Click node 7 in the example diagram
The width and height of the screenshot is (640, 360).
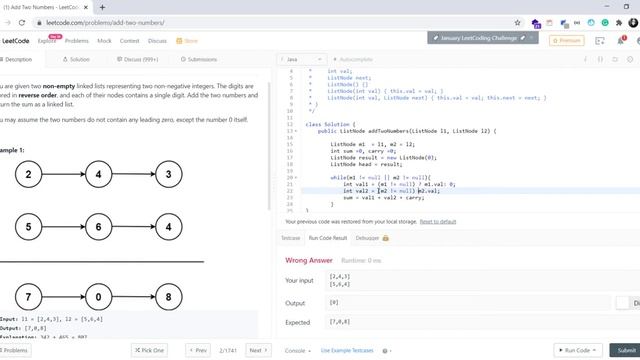[28, 297]
